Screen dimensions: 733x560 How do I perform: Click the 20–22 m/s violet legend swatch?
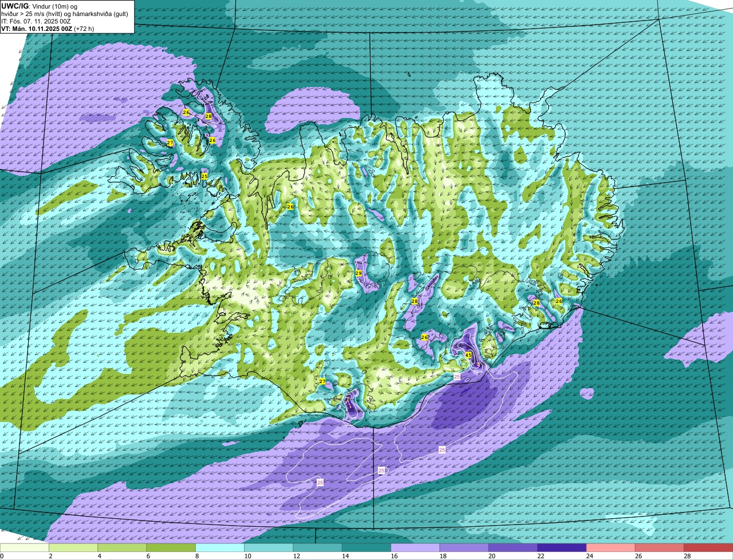513,547
